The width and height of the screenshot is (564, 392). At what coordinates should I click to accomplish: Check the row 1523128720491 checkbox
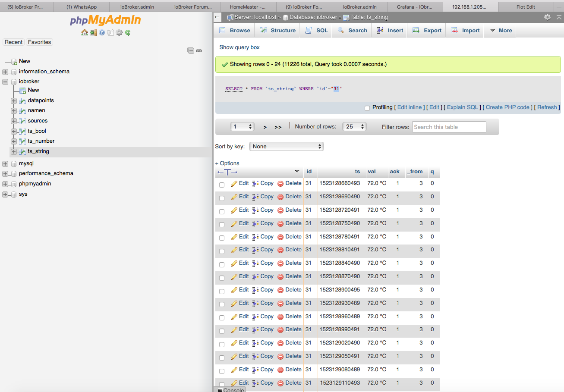click(x=222, y=212)
